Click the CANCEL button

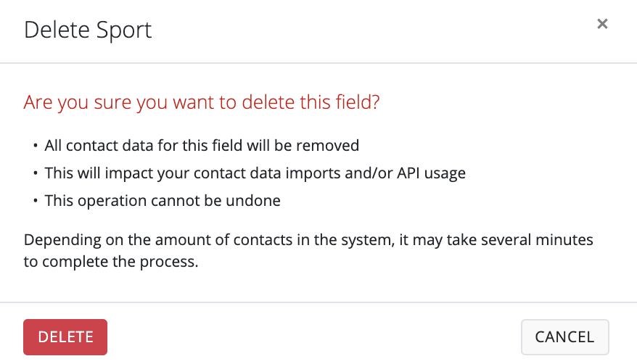click(x=564, y=337)
